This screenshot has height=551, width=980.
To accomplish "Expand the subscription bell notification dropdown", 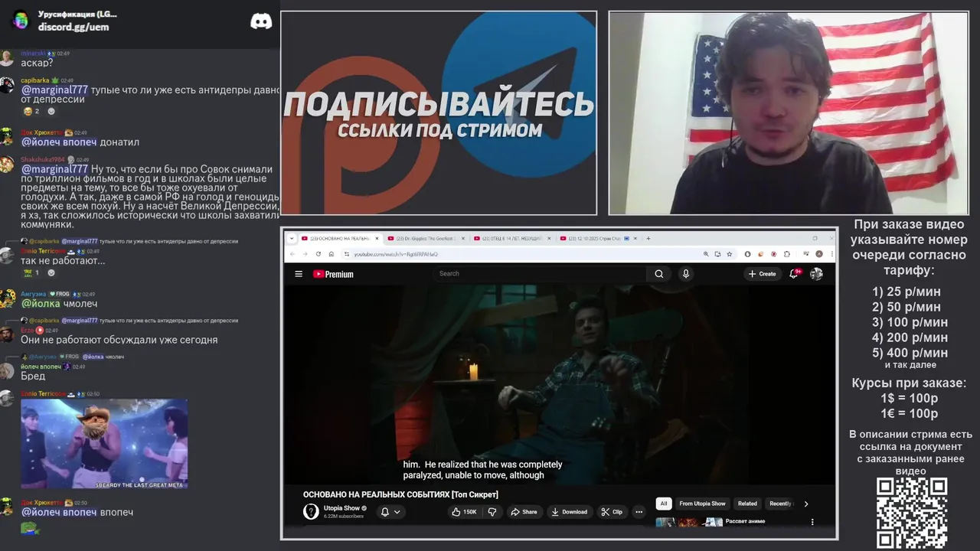I will click(x=390, y=512).
